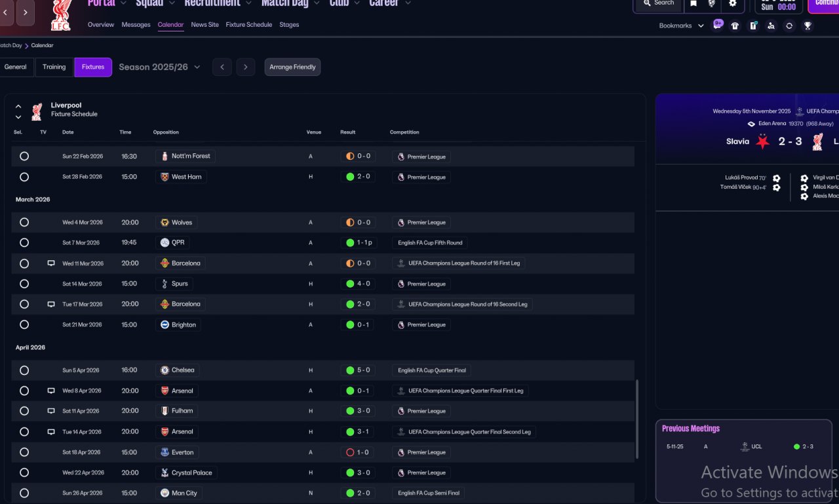The width and height of the screenshot is (839, 504).
Task: Select the QPR fixture radio button
Action: pos(24,242)
